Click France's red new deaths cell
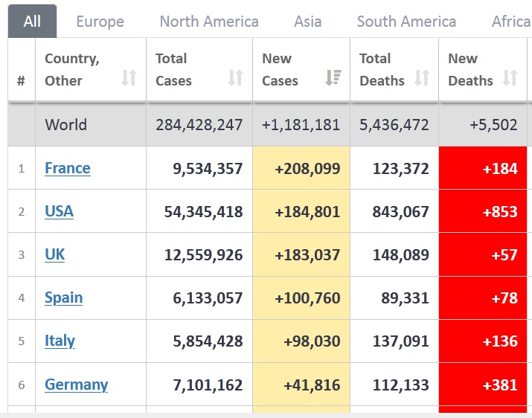 [x=485, y=168]
